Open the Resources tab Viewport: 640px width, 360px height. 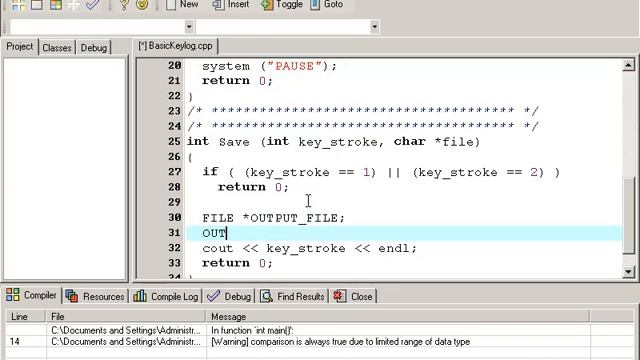point(95,296)
